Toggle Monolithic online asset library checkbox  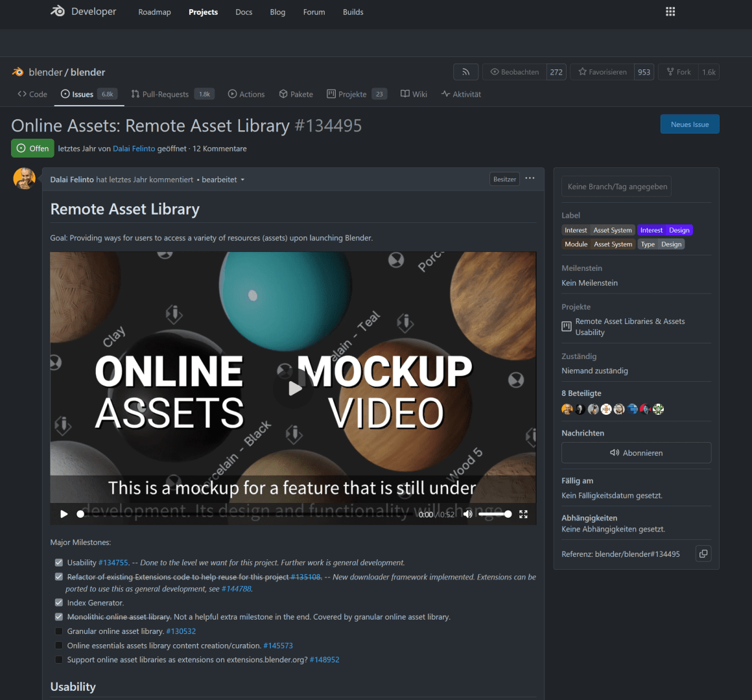tap(58, 616)
